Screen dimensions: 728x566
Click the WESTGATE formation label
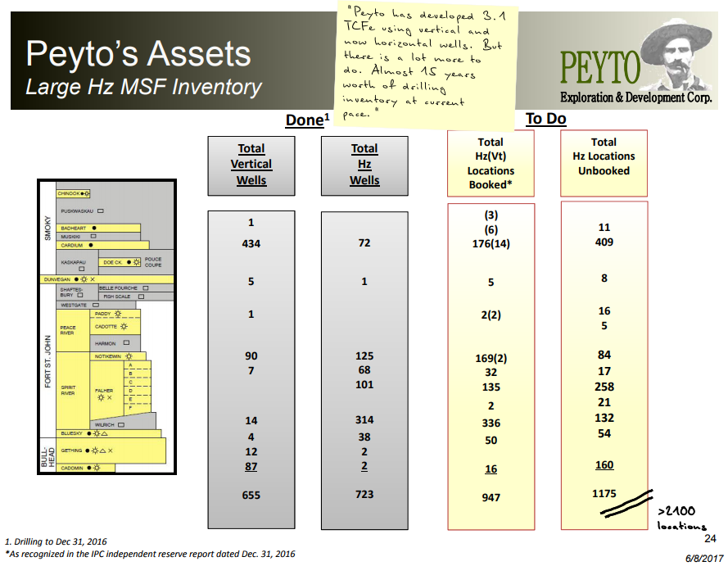pos(74,306)
